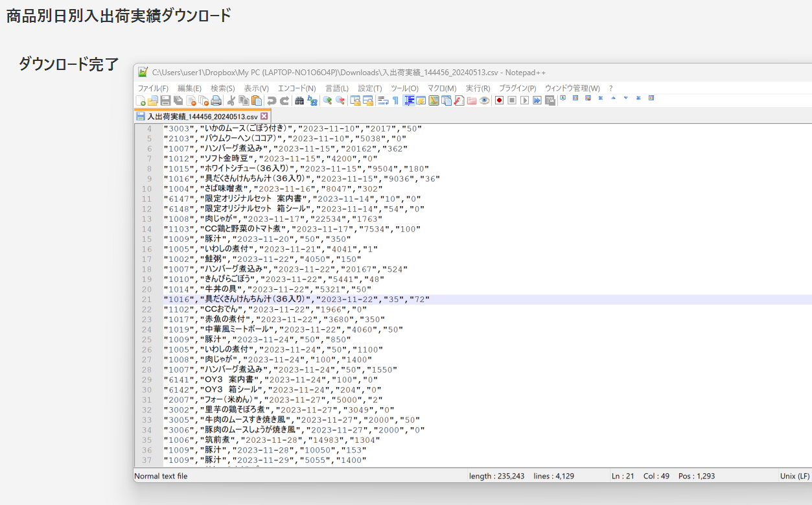This screenshot has height=505, width=812.
Task: Click the Ln : 21 status bar field
Action: pyautogui.click(x=623, y=476)
